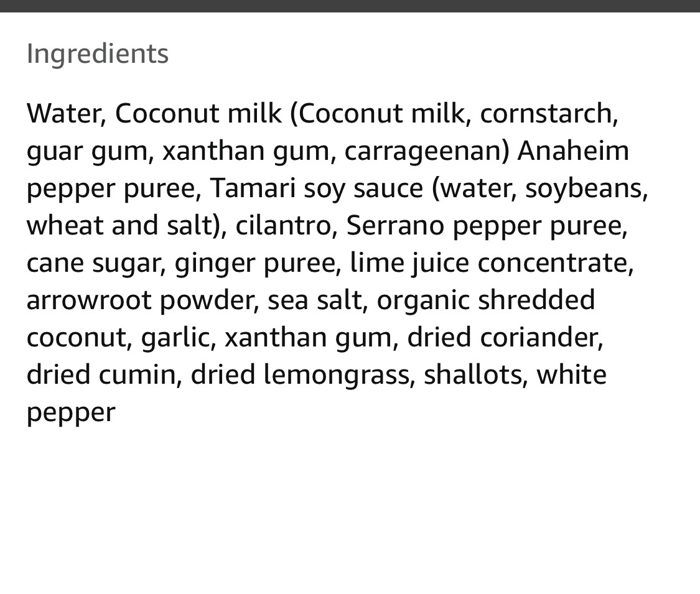
Task: Select the word "shredded"
Action: tap(536, 300)
